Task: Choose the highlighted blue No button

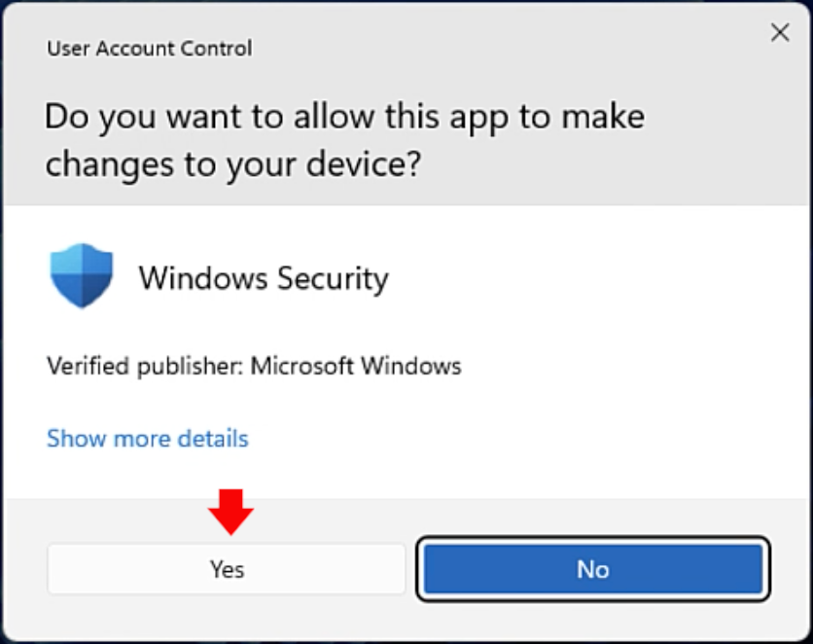Action: (593, 569)
